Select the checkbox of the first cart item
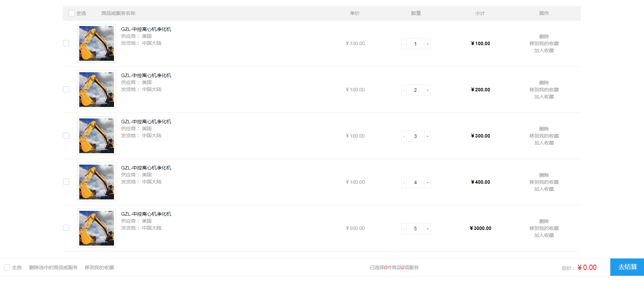 point(66,43)
